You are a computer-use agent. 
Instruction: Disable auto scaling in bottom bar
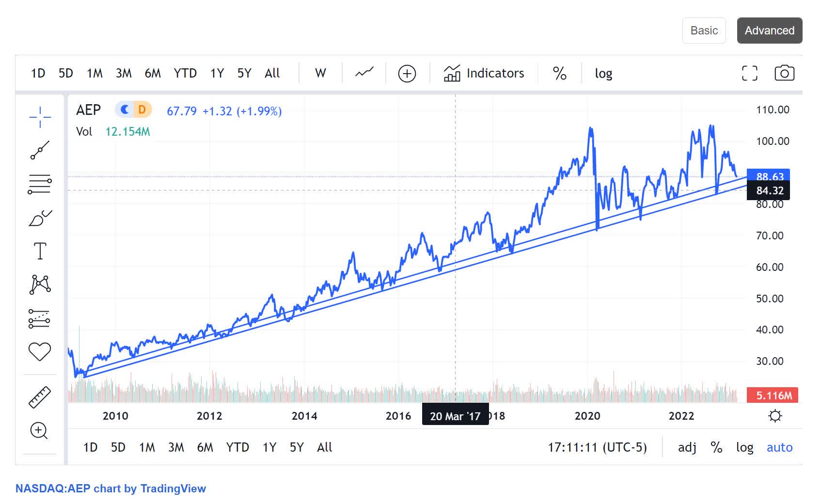click(x=779, y=447)
